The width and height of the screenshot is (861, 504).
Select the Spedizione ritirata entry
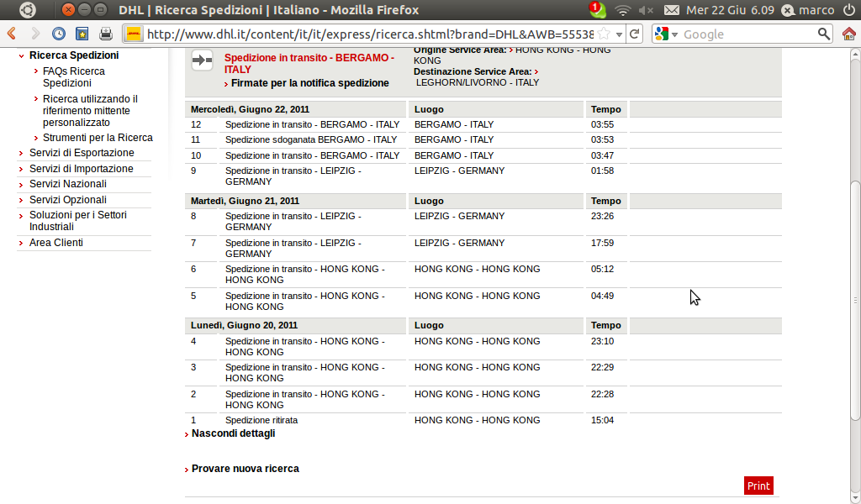click(x=261, y=420)
